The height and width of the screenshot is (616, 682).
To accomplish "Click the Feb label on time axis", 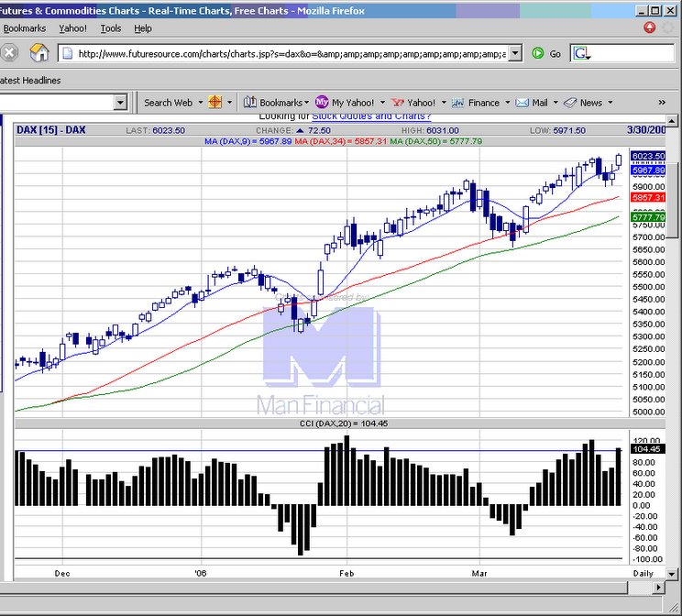I will pos(346,573).
